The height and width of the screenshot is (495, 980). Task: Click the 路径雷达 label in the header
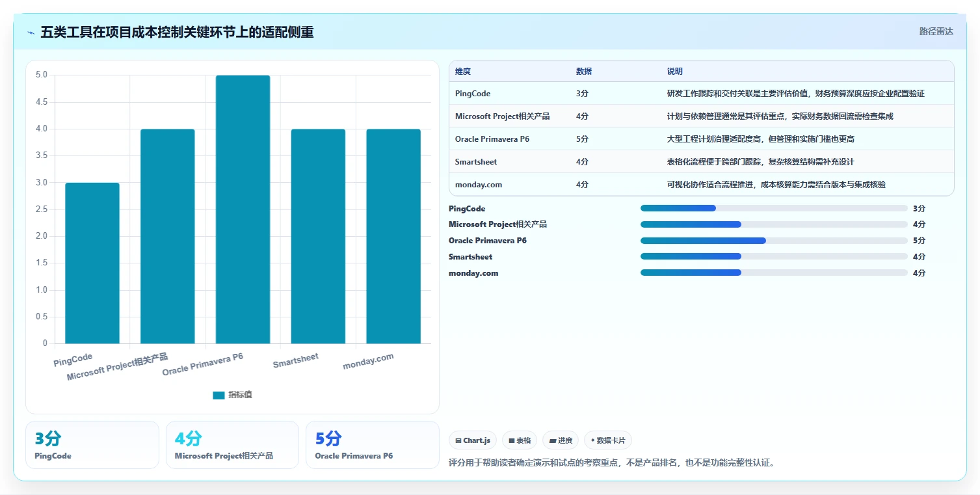[x=936, y=31]
